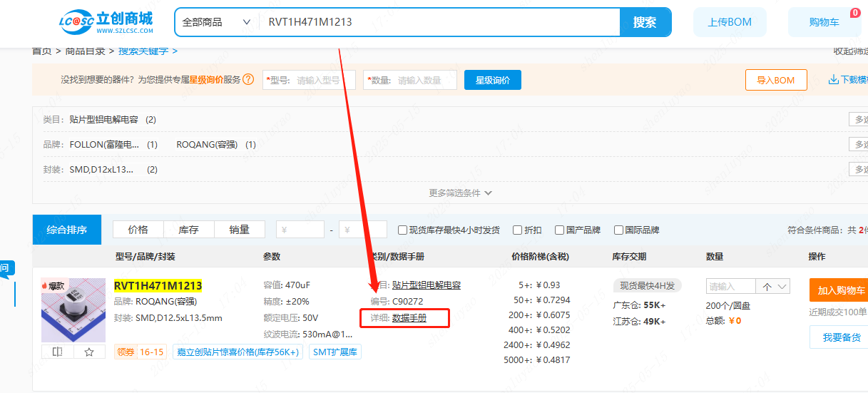Open the 购物车 shopping cart
The height and width of the screenshot is (393, 868).
(824, 22)
